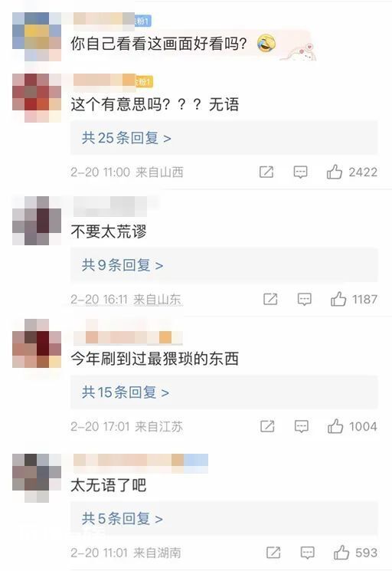
Task: Tap the 你自己看看这画面好看吗 comment text
Action: pyautogui.click(x=158, y=44)
